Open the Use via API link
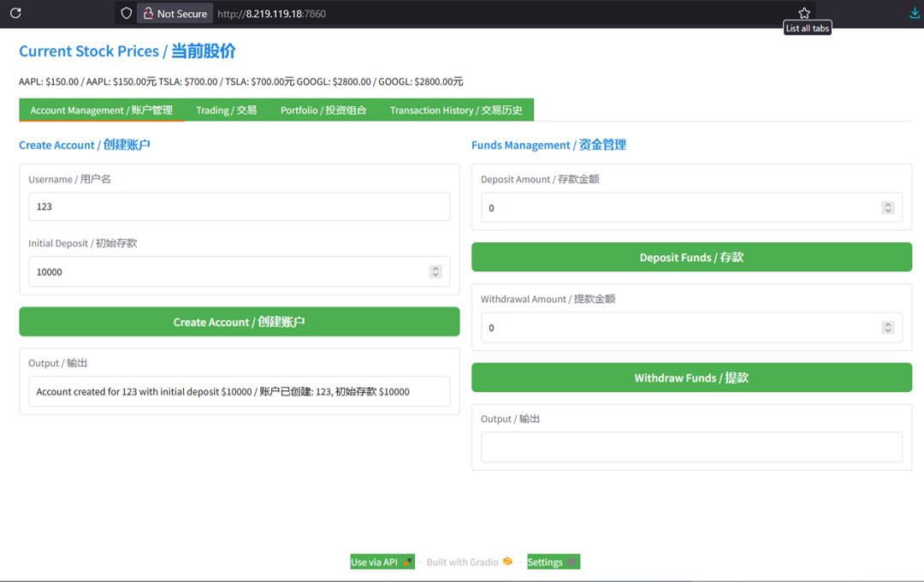The height and width of the screenshot is (582, 924). [x=382, y=562]
